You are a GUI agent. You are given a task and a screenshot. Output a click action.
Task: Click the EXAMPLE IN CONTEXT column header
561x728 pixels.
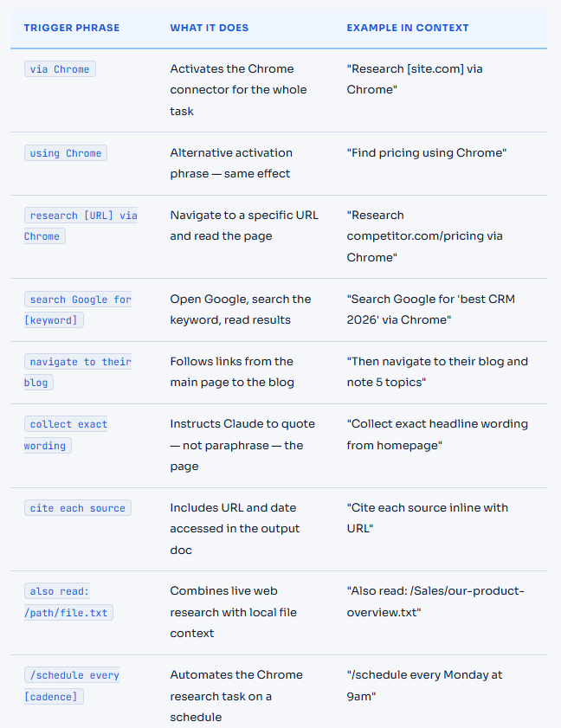407,28
